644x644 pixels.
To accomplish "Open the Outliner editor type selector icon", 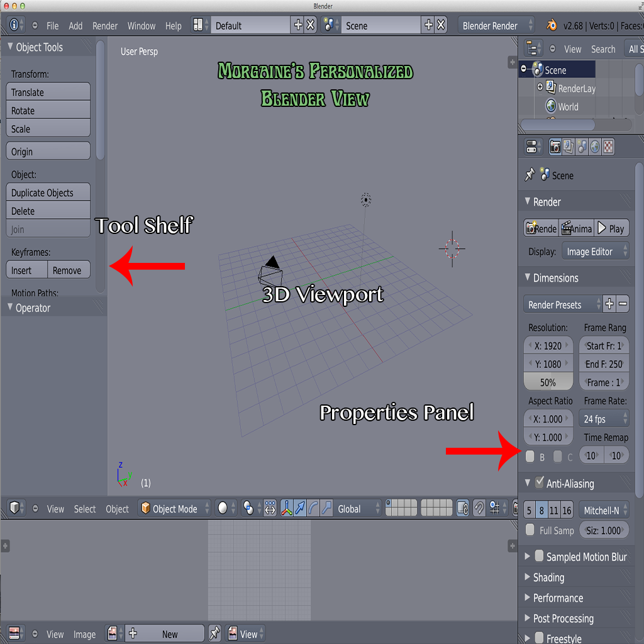I will coord(533,48).
